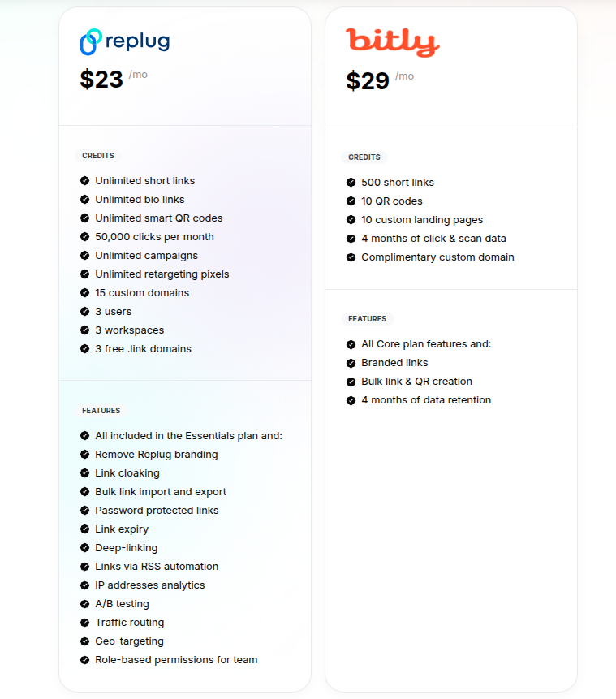
Task: Click the checkmark next to 500 short links
Action: pyautogui.click(x=352, y=182)
